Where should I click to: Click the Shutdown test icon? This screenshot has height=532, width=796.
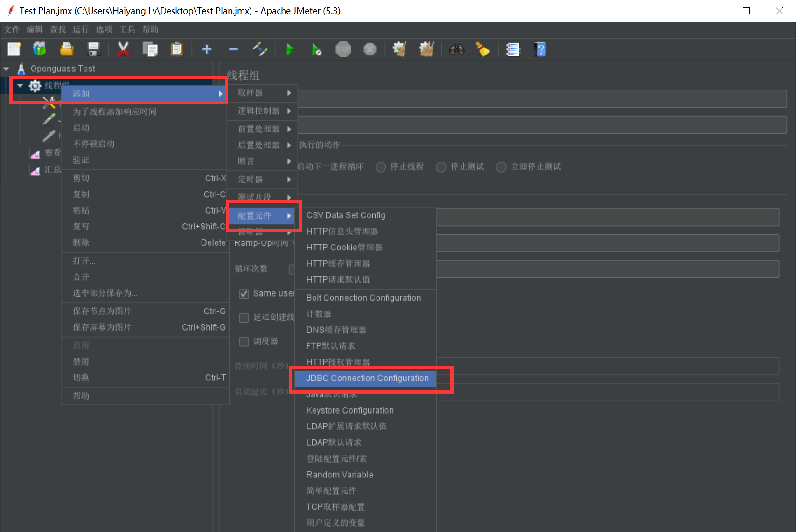click(x=370, y=49)
